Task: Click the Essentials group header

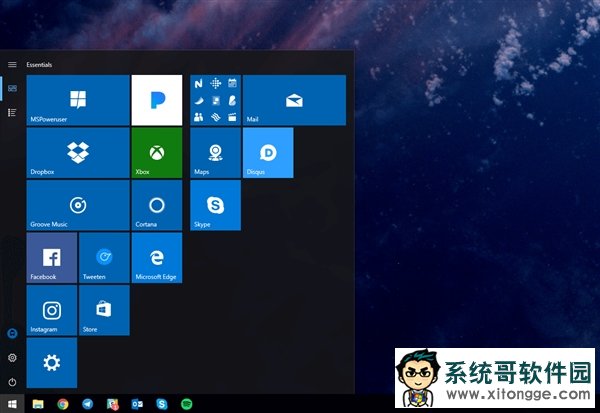Action: point(39,65)
